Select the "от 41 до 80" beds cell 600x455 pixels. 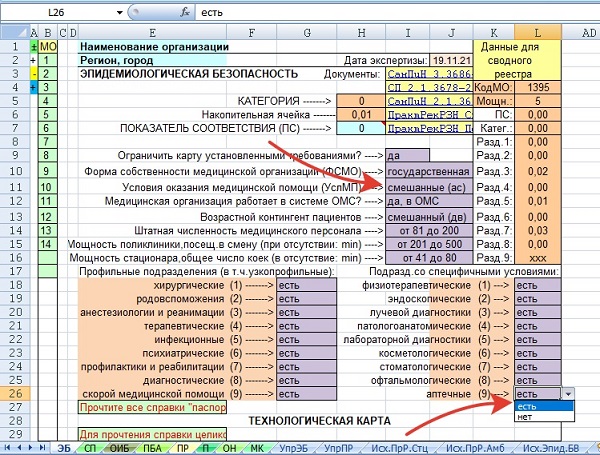[x=429, y=258]
